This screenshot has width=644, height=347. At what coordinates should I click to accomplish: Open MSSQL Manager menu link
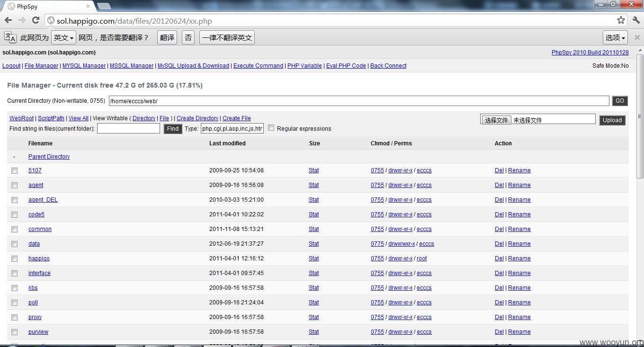point(132,66)
